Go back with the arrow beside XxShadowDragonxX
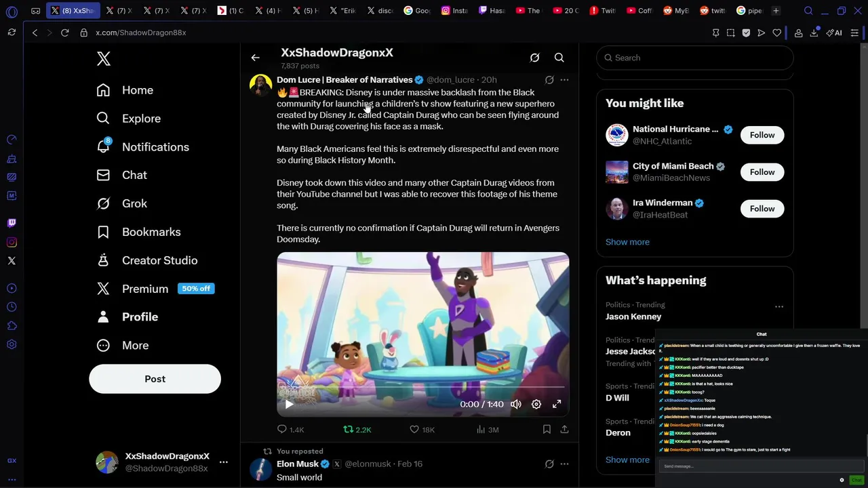This screenshot has width=868, height=488. tap(256, 58)
